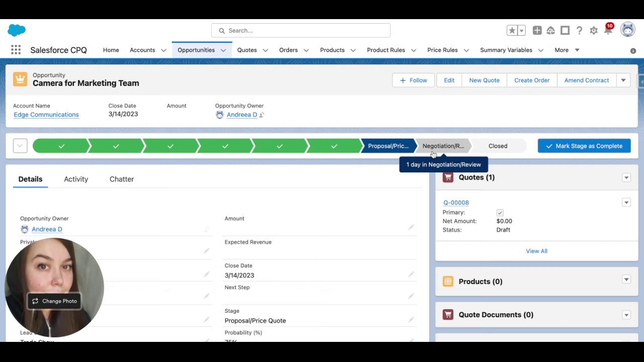The width and height of the screenshot is (644, 362).
Task: Edit the Expected Revenue pencil icon
Action: click(411, 251)
